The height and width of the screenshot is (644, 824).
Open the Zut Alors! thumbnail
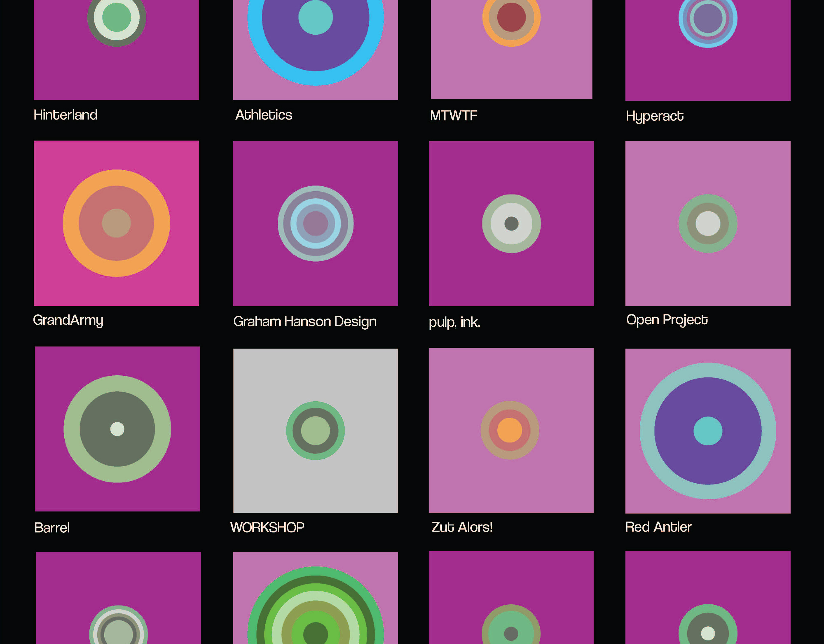click(511, 430)
